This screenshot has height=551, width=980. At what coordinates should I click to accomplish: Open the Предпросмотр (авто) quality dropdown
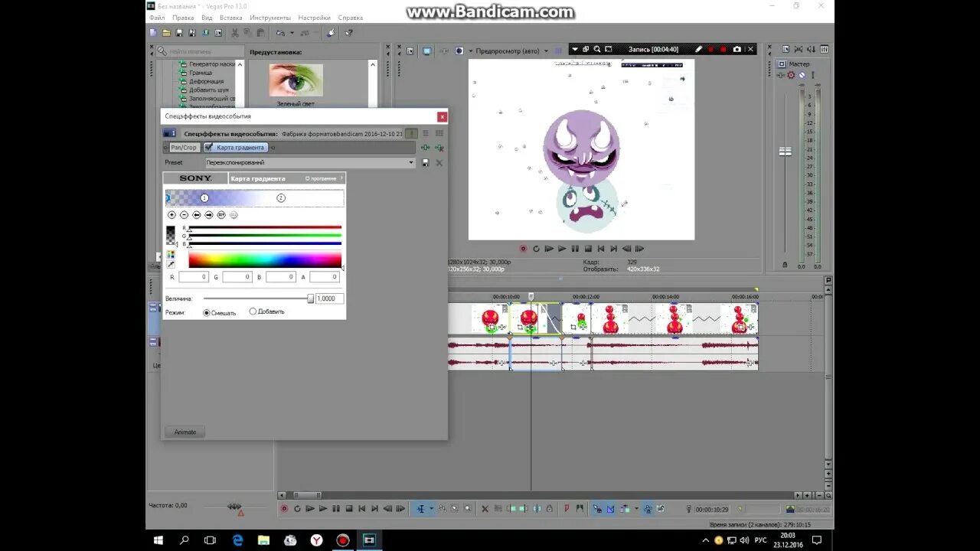pos(547,51)
